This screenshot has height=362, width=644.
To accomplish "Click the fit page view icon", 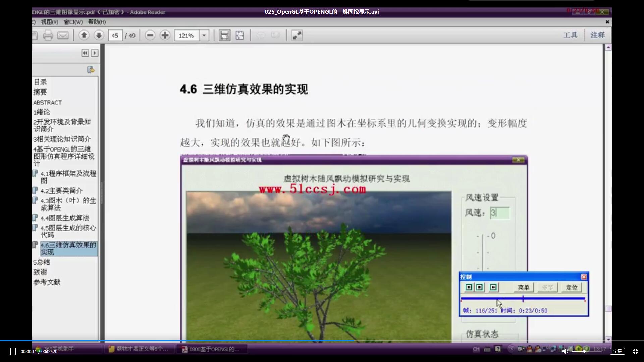I will tap(240, 35).
